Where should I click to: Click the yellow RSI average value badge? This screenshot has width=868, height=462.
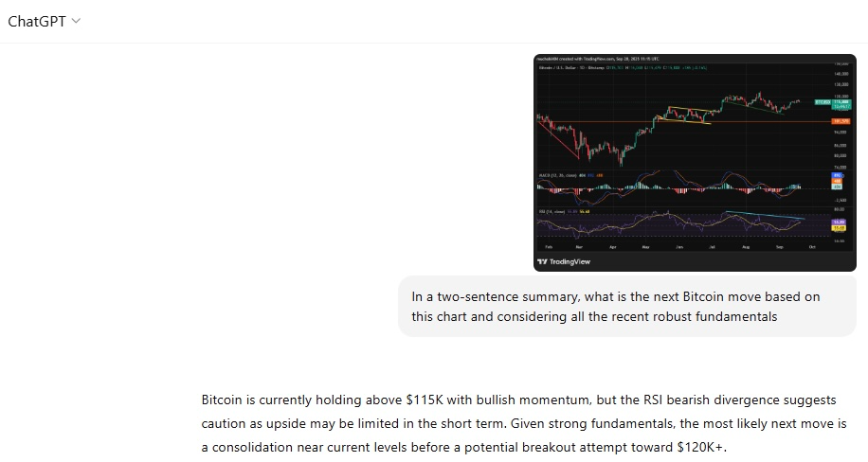pos(839,228)
